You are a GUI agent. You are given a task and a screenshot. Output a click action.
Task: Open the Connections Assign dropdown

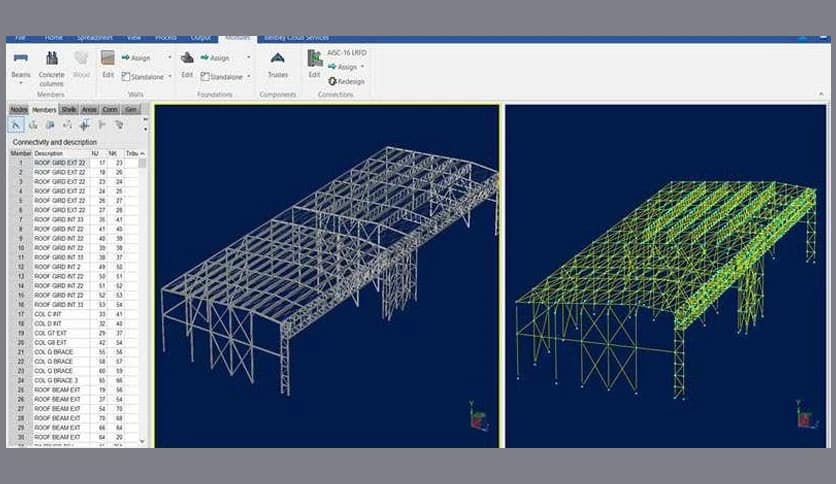click(x=361, y=67)
